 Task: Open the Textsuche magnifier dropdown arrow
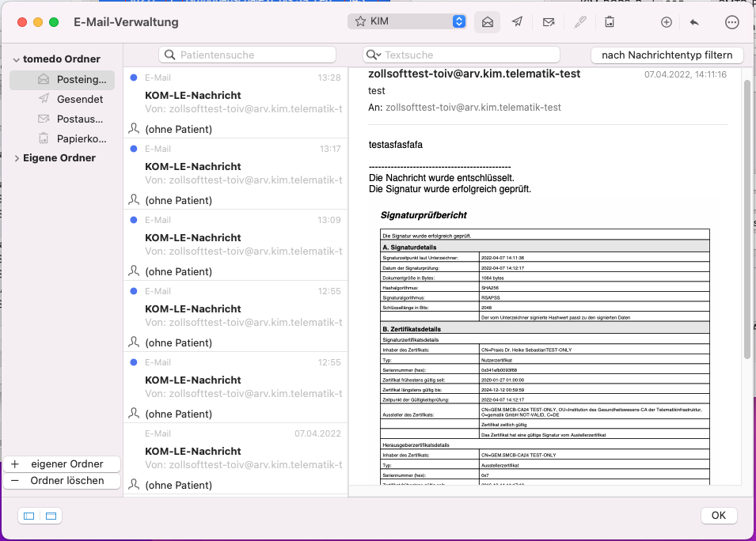(x=379, y=55)
